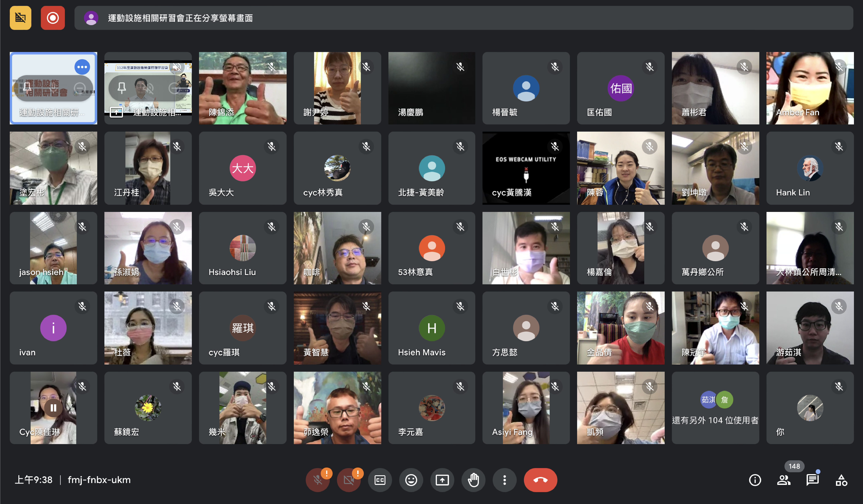Open the chat messages icon
The image size is (863, 504).
[x=812, y=480]
